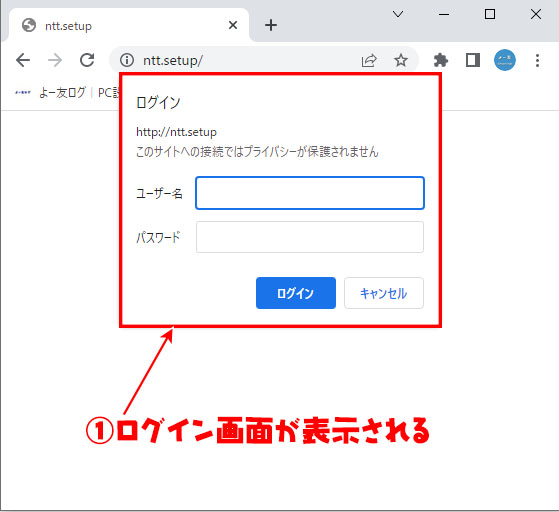559x512 pixels.
Task: Open the extensions puzzle icon
Action: pos(441,60)
